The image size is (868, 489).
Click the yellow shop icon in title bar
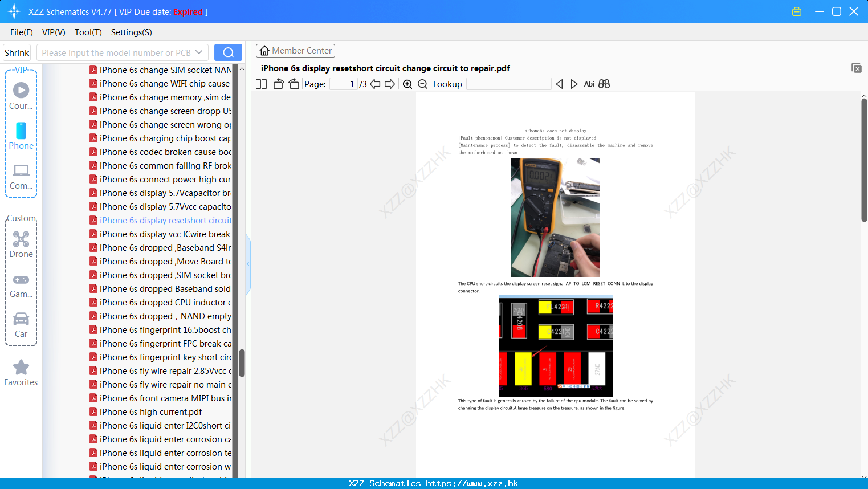pos(797,11)
